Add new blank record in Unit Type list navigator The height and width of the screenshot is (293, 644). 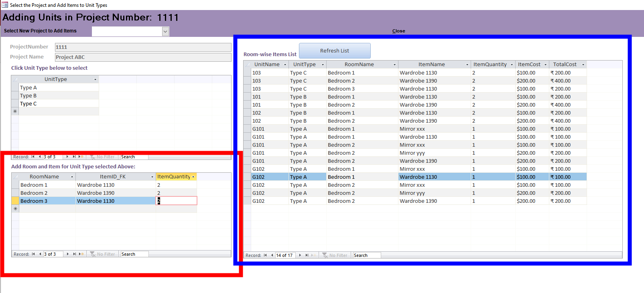[81, 157]
